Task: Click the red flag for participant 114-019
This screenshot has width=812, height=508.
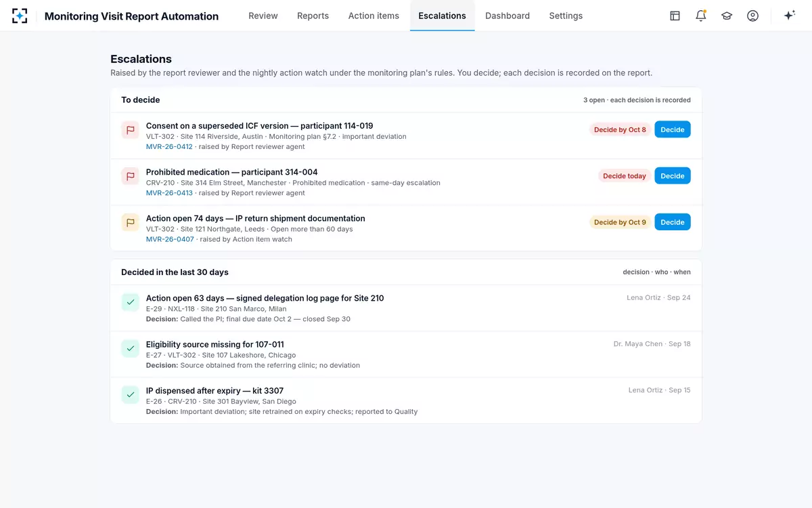Action: pyautogui.click(x=130, y=130)
